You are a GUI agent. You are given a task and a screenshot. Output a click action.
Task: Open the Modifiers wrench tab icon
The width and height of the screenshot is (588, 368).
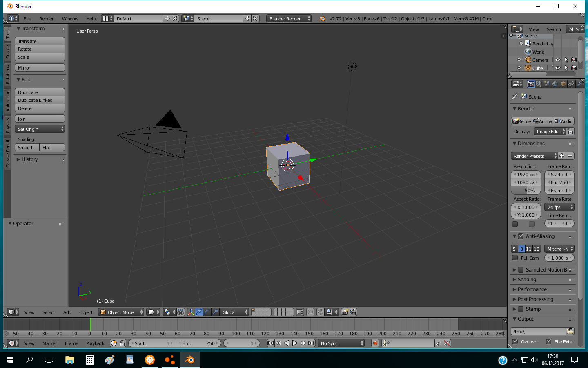tap(579, 84)
